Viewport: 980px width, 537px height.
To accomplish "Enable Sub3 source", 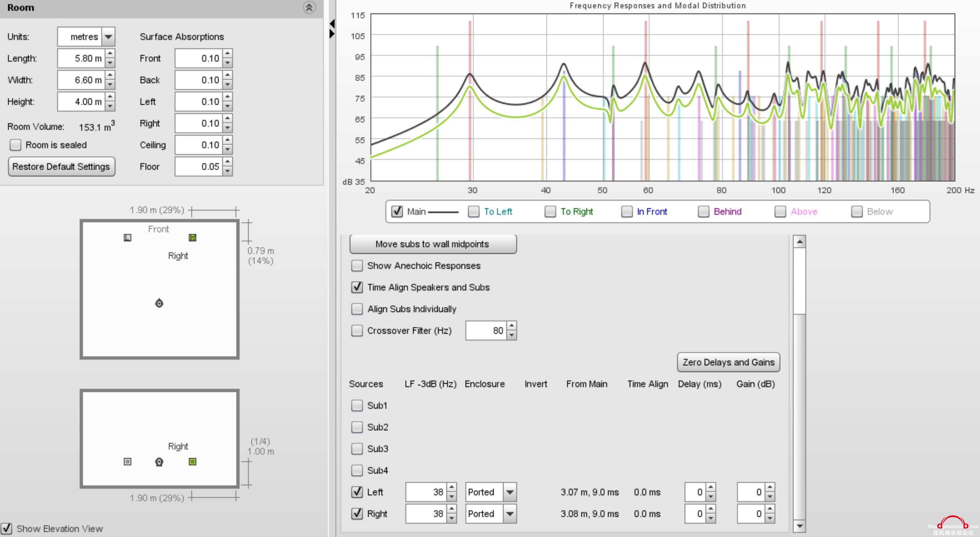I will [x=357, y=449].
